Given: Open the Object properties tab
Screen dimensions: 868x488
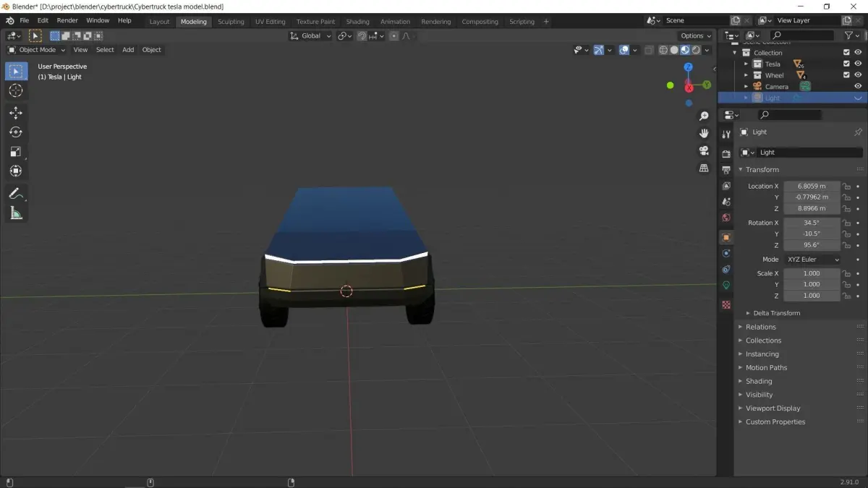Looking at the screenshot, I should [726, 237].
